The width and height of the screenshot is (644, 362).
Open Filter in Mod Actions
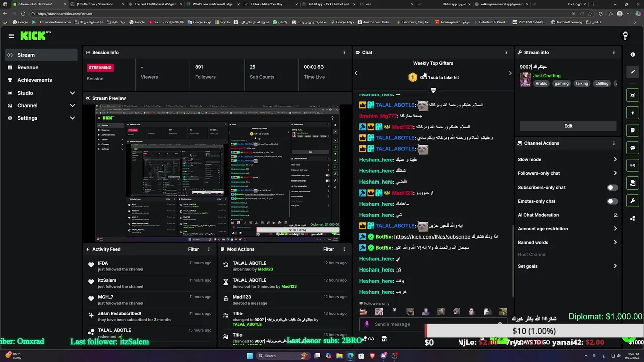pos(329,249)
